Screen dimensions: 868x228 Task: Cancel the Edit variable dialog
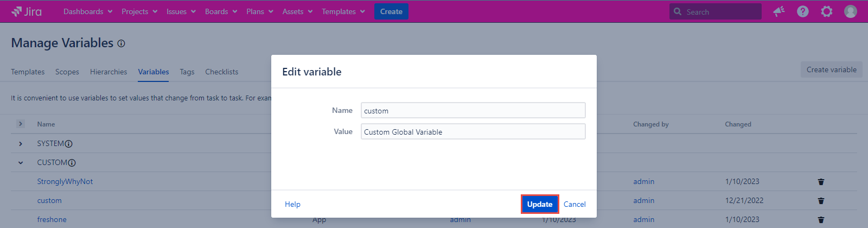point(575,204)
